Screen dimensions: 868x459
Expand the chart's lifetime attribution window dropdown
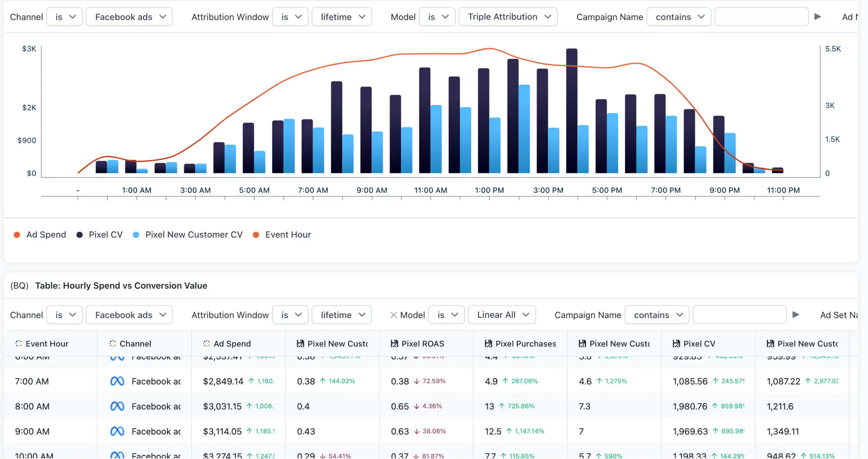[x=342, y=17]
